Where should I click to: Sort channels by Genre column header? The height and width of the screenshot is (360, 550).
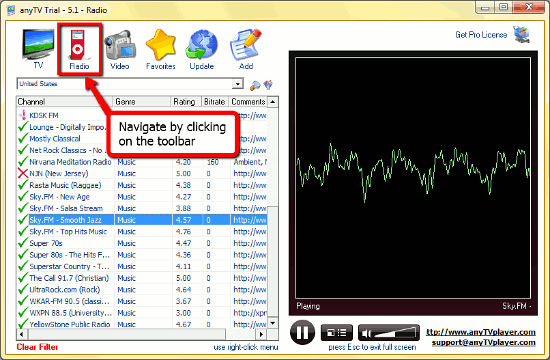tap(141, 102)
